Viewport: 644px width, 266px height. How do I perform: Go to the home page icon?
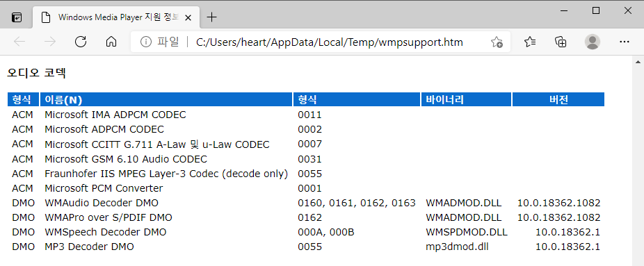click(x=111, y=42)
